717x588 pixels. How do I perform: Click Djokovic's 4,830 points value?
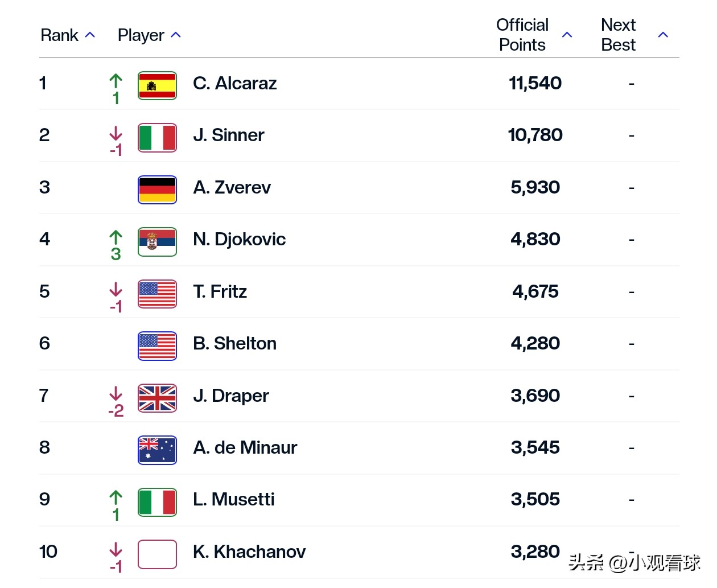[x=535, y=239]
